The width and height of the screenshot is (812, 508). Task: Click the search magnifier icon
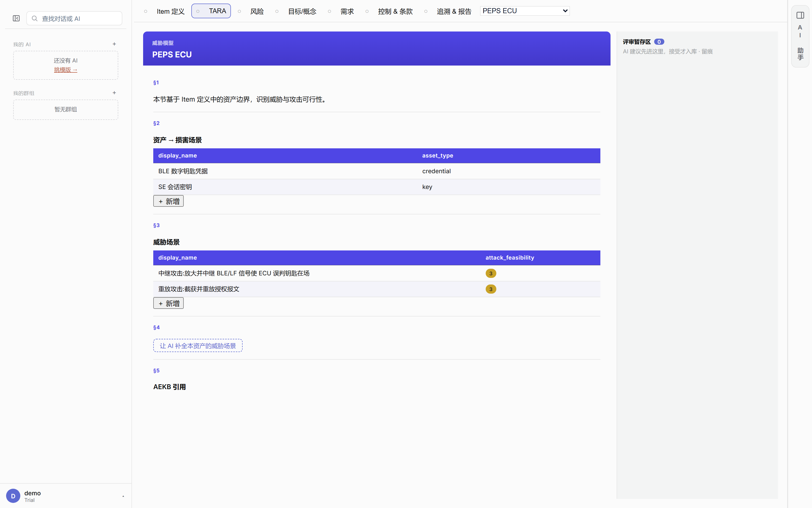pyautogui.click(x=35, y=19)
